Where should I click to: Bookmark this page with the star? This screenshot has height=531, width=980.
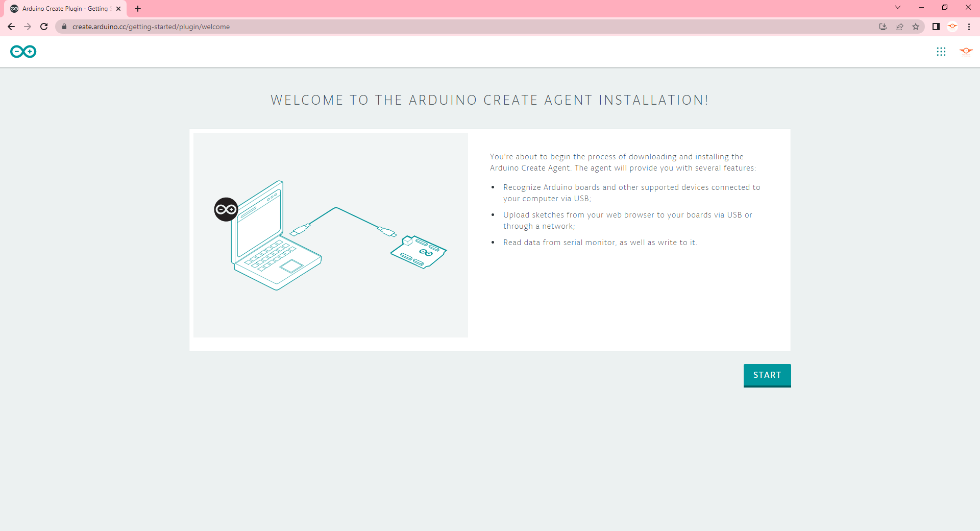pyautogui.click(x=916, y=27)
